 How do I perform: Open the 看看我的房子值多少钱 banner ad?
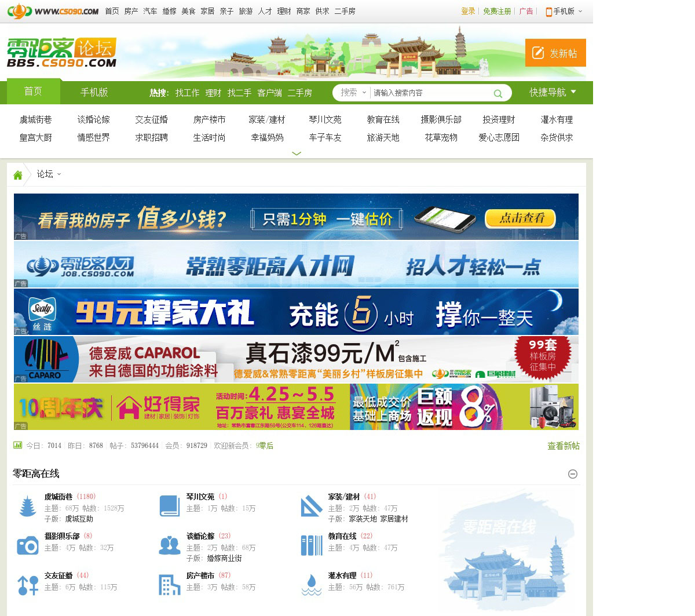pos(296,217)
